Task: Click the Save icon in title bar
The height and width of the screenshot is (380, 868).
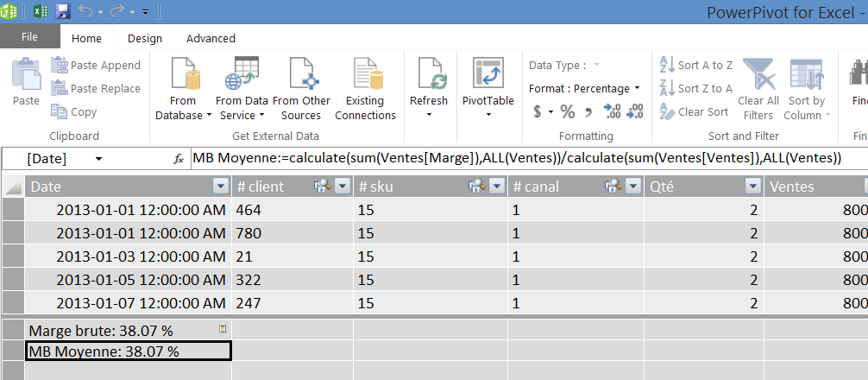Action: pyautogui.click(x=63, y=11)
